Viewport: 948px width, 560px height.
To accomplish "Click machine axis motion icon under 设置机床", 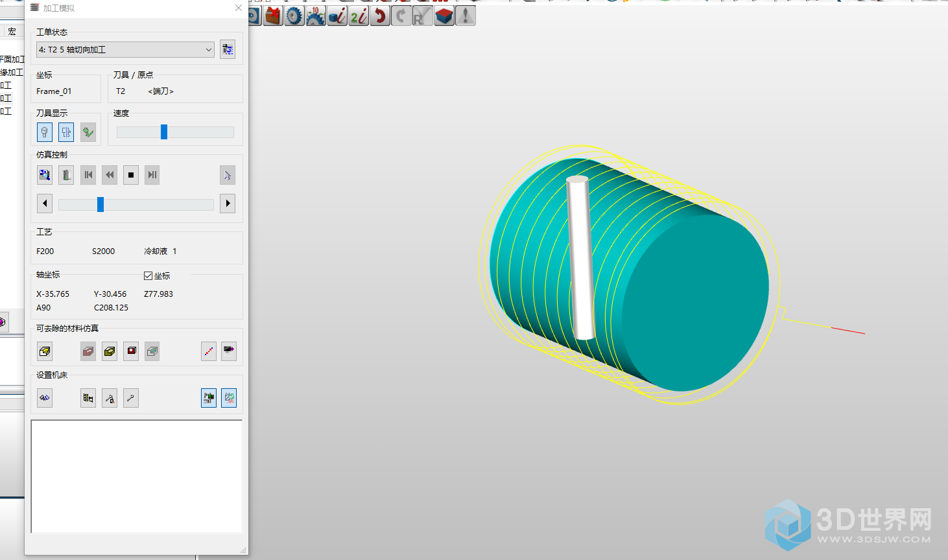I will (45, 398).
